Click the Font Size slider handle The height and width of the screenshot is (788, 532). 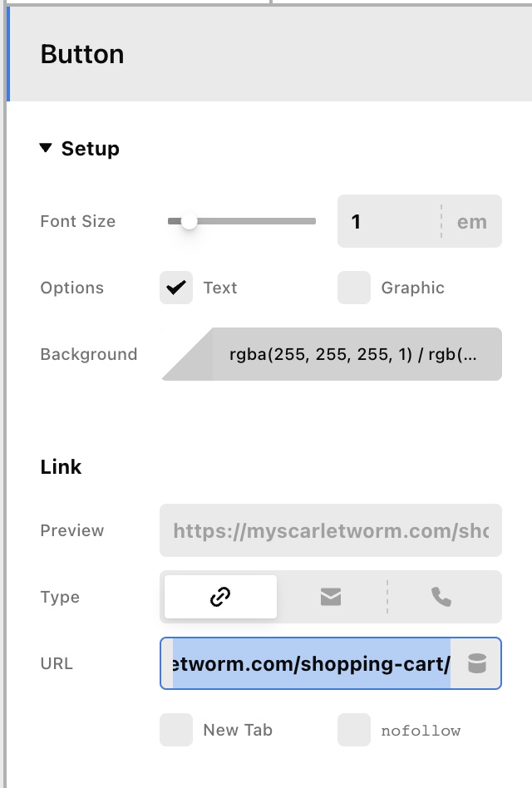coord(190,221)
